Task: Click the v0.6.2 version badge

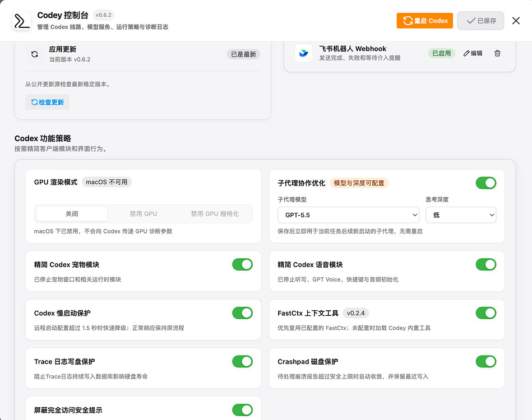Action: (x=104, y=15)
